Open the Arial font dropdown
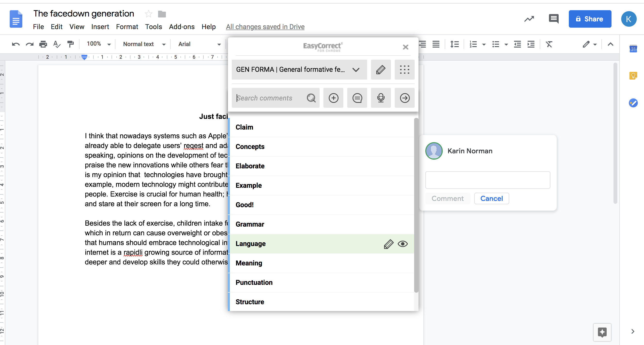The width and height of the screenshot is (644, 345). pyautogui.click(x=199, y=44)
